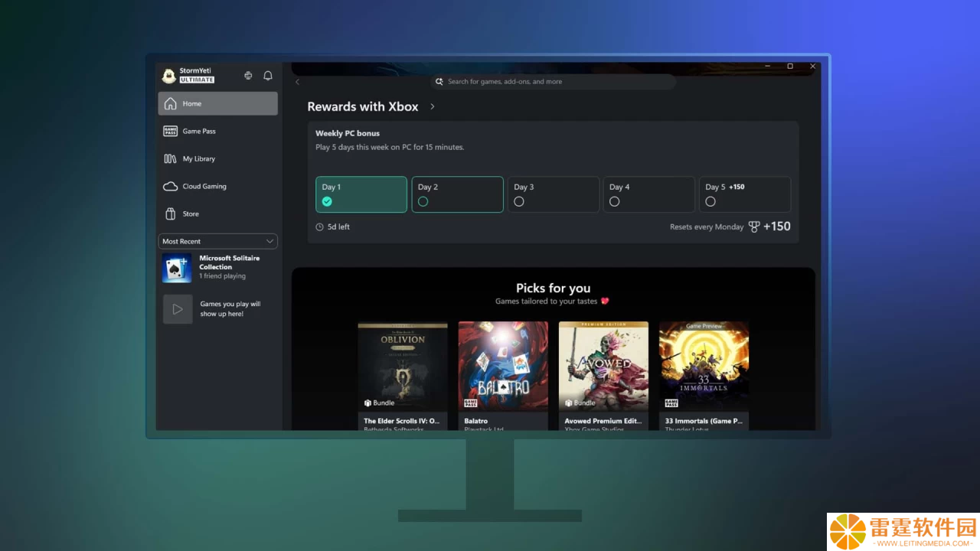Screen dimensions: 980x551
Task: Open the notifications bell
Action: pyautogui.click(x=268, y=76)
